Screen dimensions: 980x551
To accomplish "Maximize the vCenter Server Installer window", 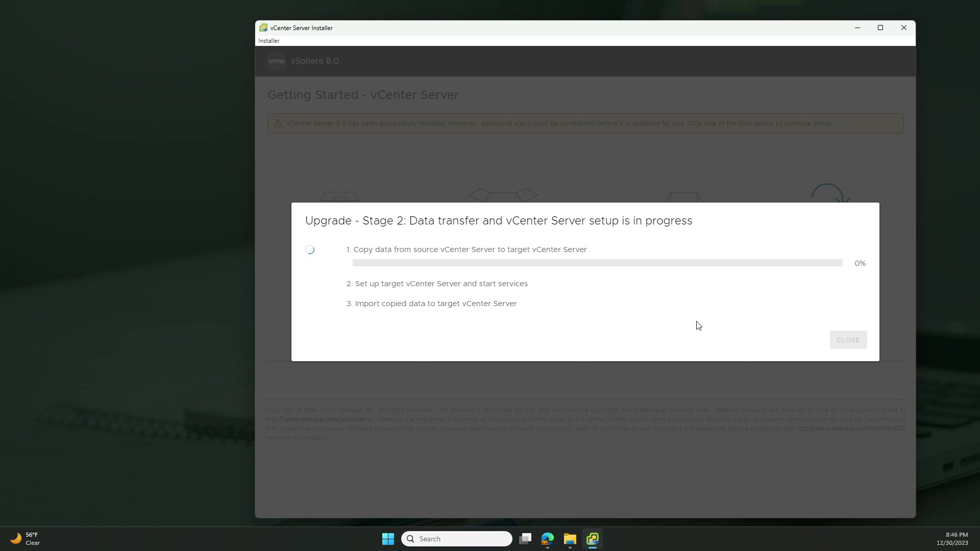I will [x=880, y=28].
